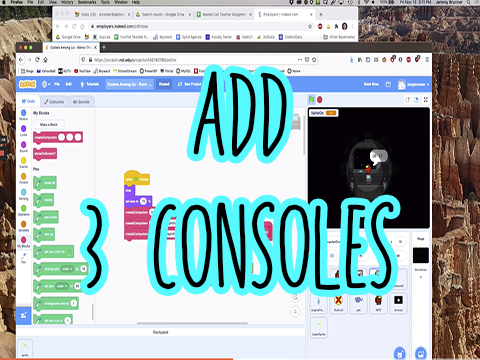Select the NPC sprite thumbnail
The width and height of the screenshot is (480, 360).
[378, 303]
